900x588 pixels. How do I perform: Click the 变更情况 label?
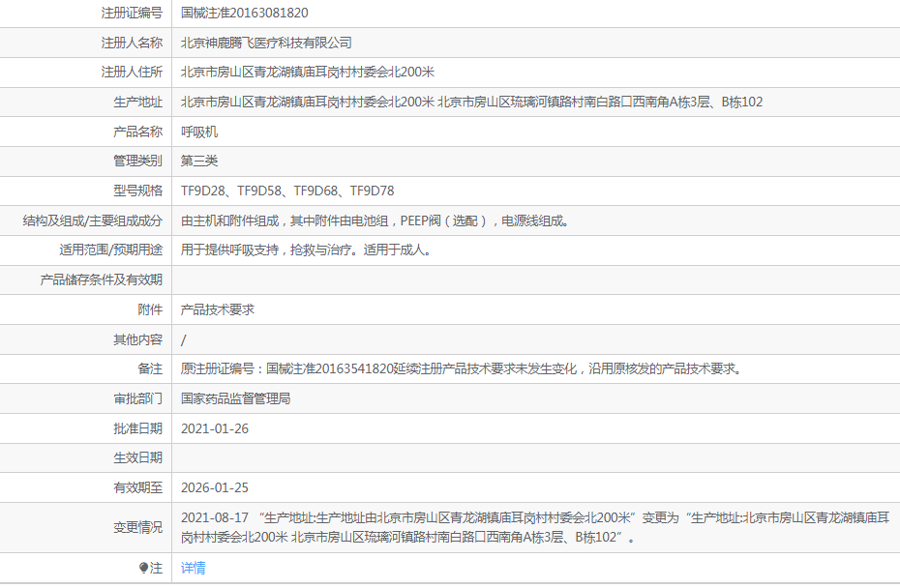pyautogui.click(x=137, y=527)
